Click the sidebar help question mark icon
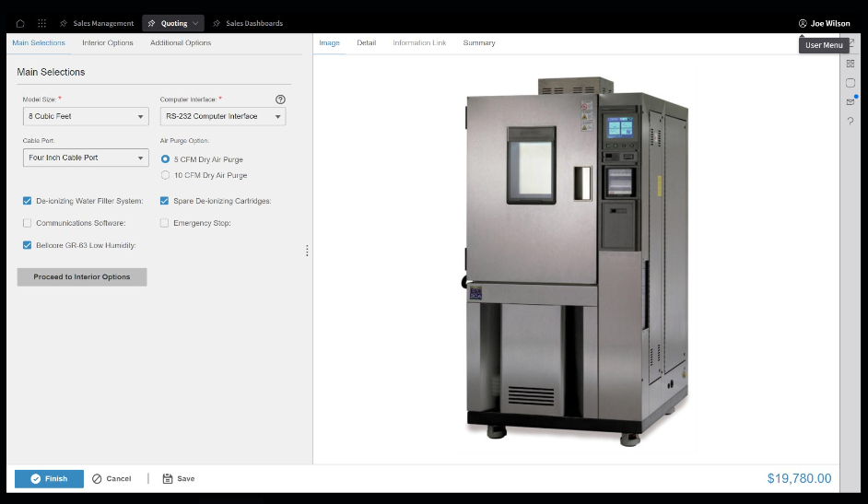 pyautogui.click(x=850, y=121)
